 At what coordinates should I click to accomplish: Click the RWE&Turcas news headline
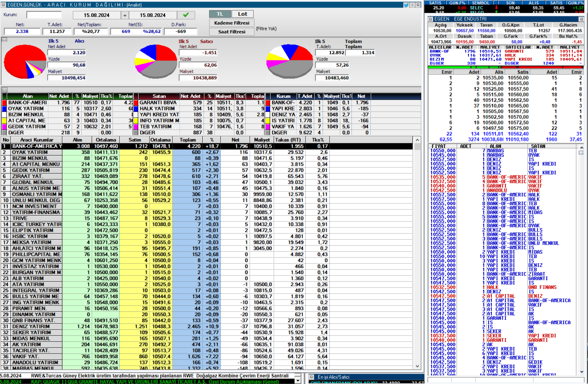click(x=160, y=376)
